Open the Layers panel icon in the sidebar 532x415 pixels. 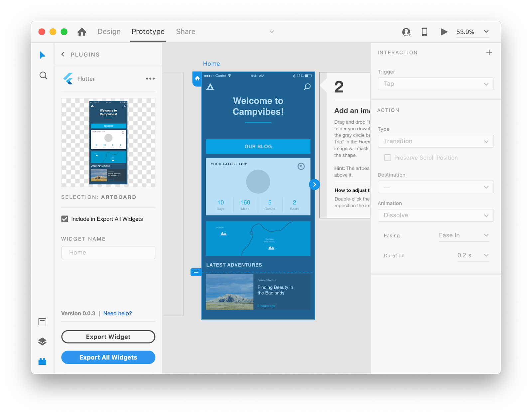42,342
